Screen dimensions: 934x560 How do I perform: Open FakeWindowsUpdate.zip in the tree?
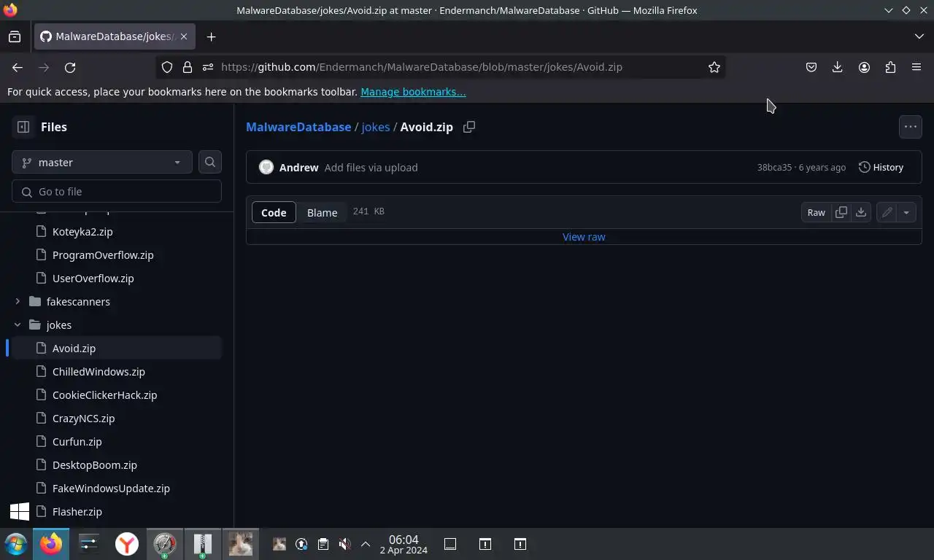111,488
